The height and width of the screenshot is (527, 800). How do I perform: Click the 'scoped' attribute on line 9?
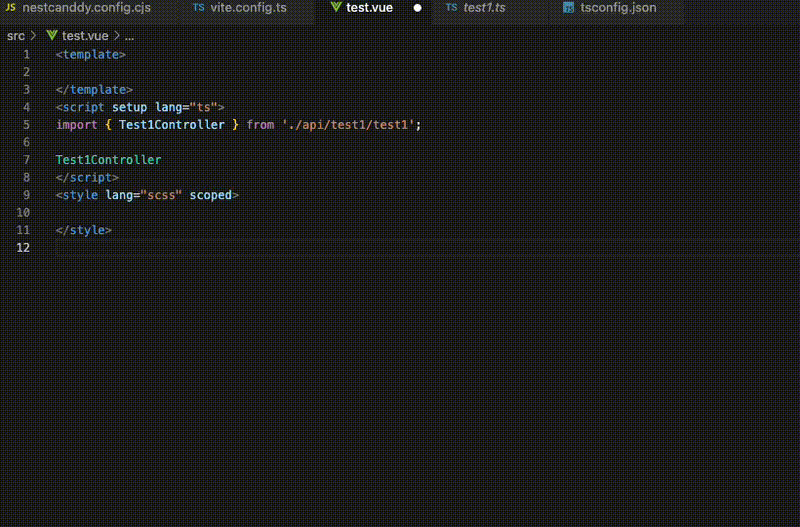click(211, 195)
